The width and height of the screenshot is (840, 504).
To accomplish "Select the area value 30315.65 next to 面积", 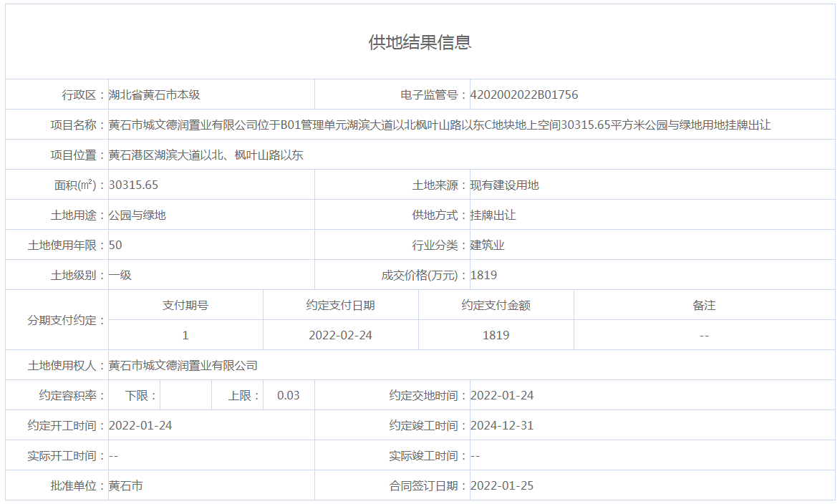I will click(x=133, y=185).
